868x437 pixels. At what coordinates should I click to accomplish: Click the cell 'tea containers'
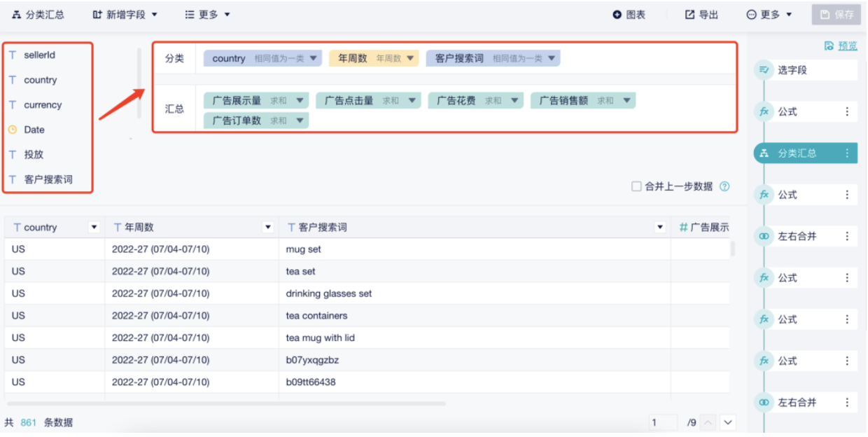click(x=475, y=316)
